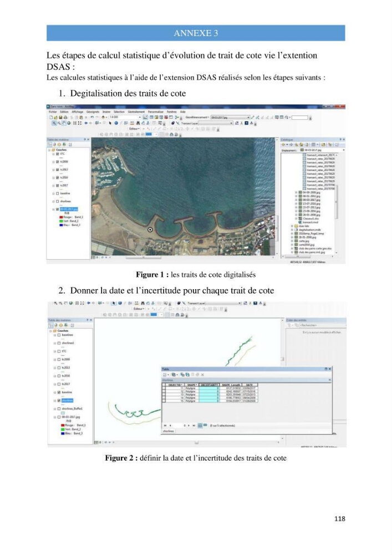This screenshot has height=555, width=392.
Task: Enable baseline layer checkbox in Figure 1
Action: [57, 193]
